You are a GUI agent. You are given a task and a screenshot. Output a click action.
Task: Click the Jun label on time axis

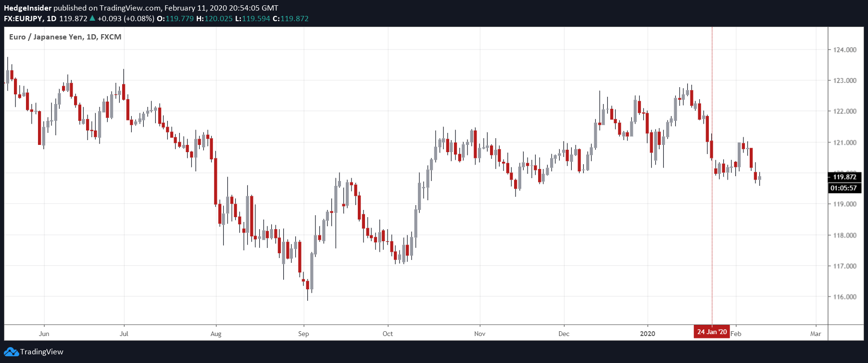44,334
